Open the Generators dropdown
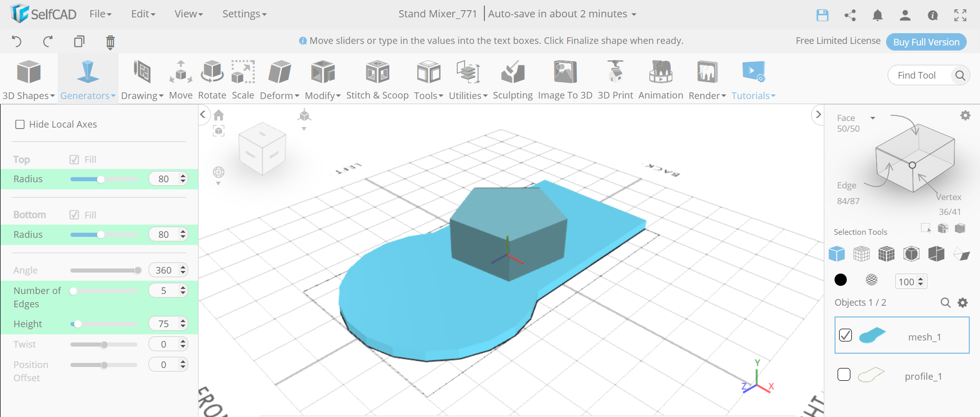 [x=88, y=80]
